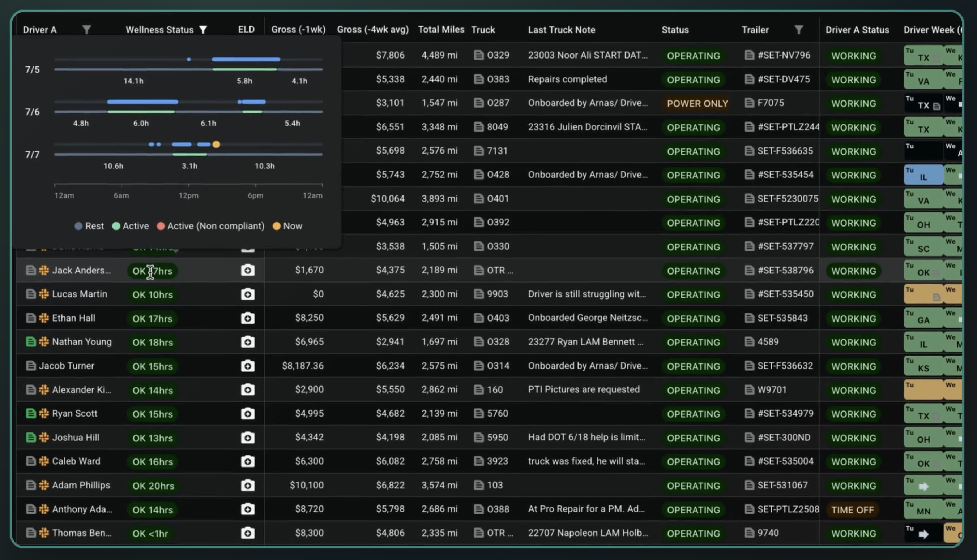Click orange Now marker on 7/7 timeline
977x560 pixels.
[x=216, y=145]
